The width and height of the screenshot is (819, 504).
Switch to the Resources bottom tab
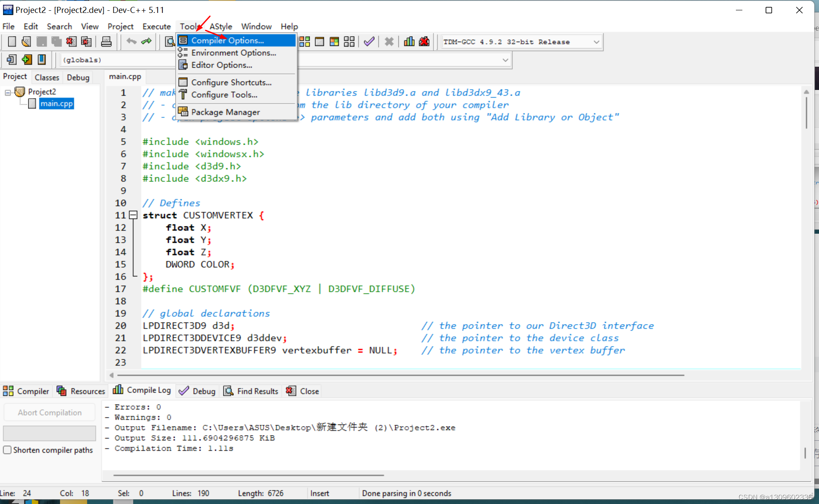coord(81,391)
